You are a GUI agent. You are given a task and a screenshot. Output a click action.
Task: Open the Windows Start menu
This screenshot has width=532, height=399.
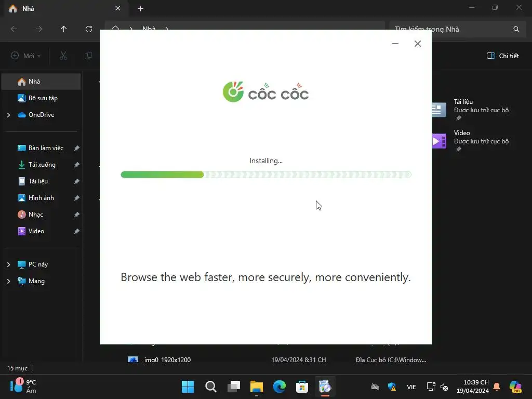coord(188,387)
